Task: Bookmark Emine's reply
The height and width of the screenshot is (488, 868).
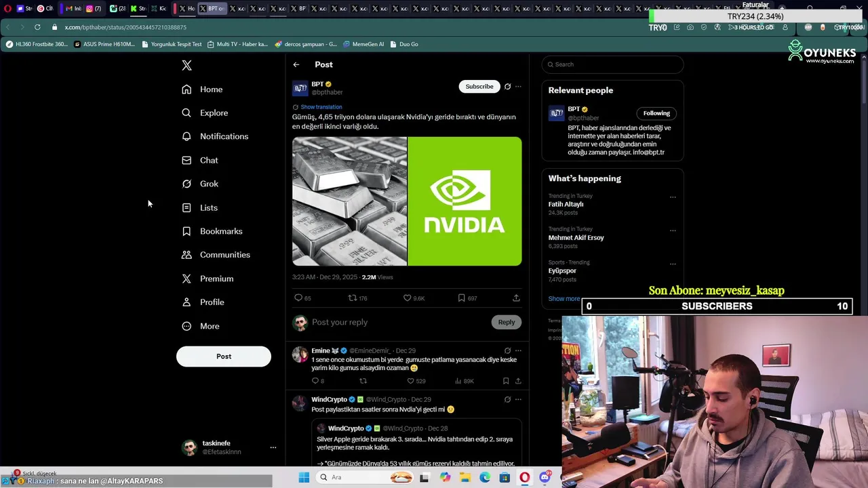Action: 506,382
